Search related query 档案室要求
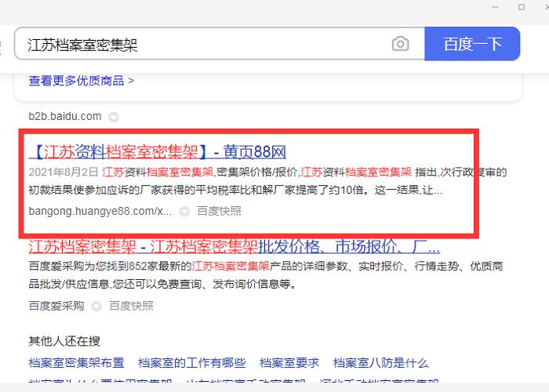 [289, 362]
